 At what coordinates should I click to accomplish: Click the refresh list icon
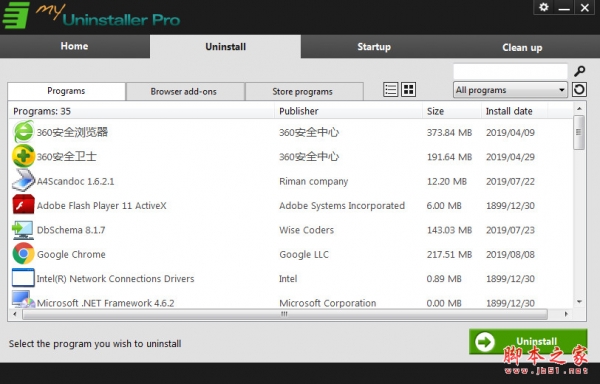coord(579,89)
